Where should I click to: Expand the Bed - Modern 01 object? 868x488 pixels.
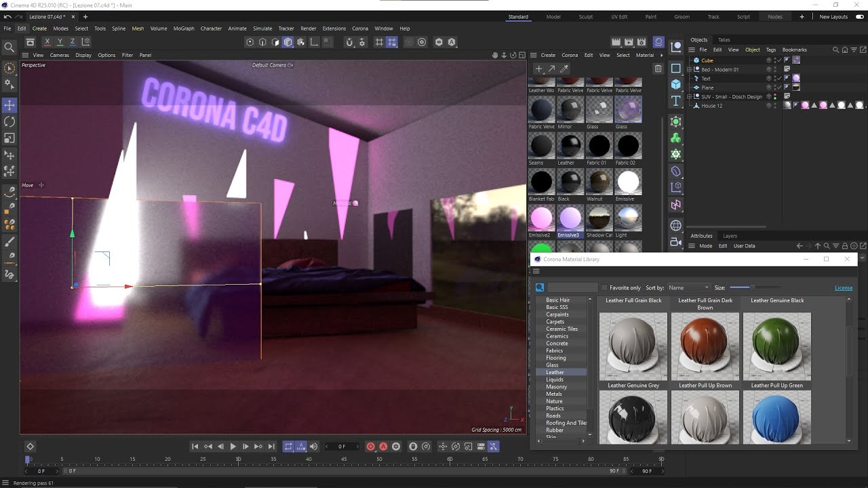tap(690, 69)
